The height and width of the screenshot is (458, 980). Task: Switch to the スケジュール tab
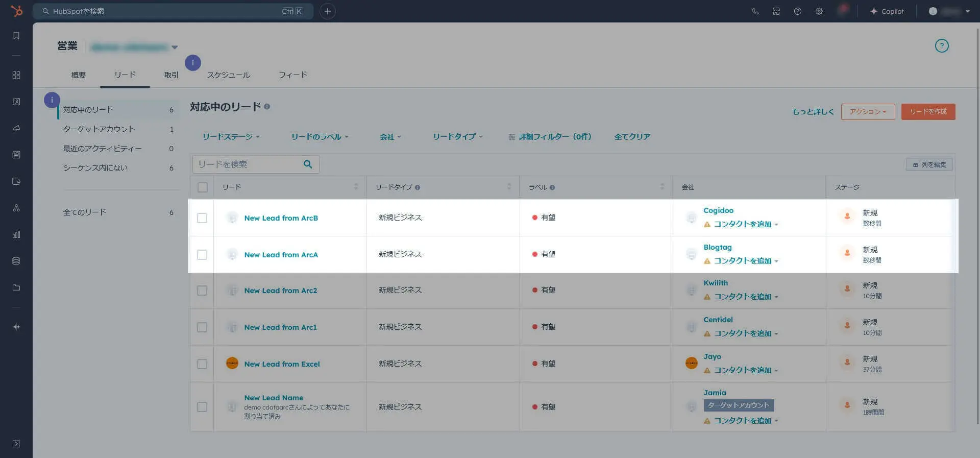(x=228, y=75)
